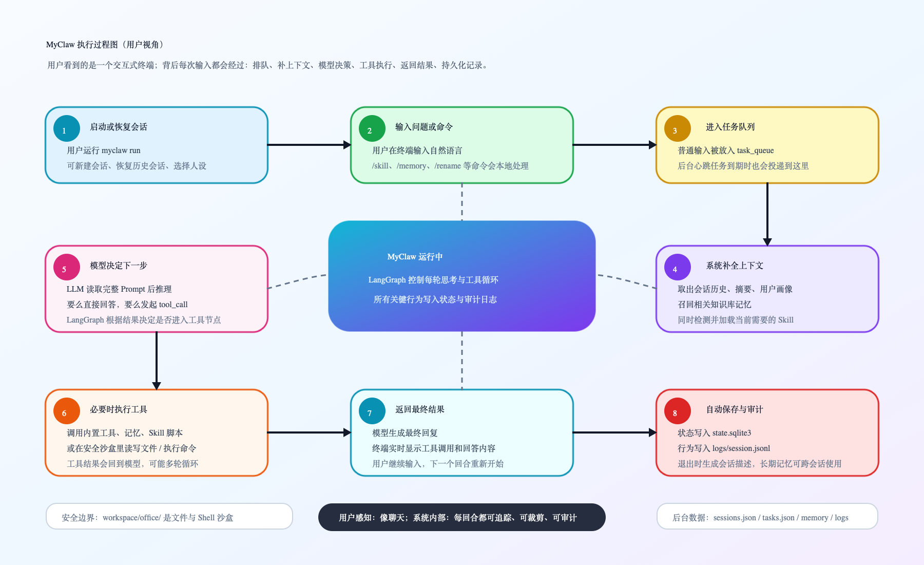
Task: Click the green number 2 badge
Action: tap(372, 128)
